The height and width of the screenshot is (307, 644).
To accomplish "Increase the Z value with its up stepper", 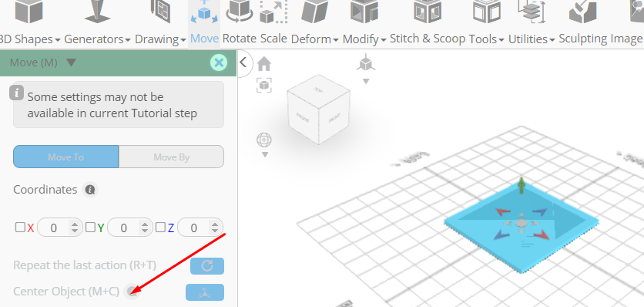I will (x=215, y=224).
